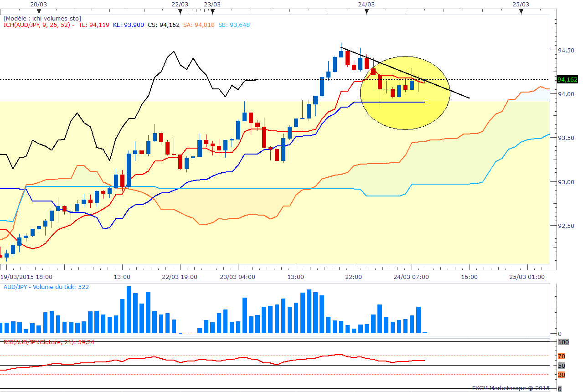583x392 pixels.
Task: Click the 25/03 date marker triangle
Action: click(521, 11)
